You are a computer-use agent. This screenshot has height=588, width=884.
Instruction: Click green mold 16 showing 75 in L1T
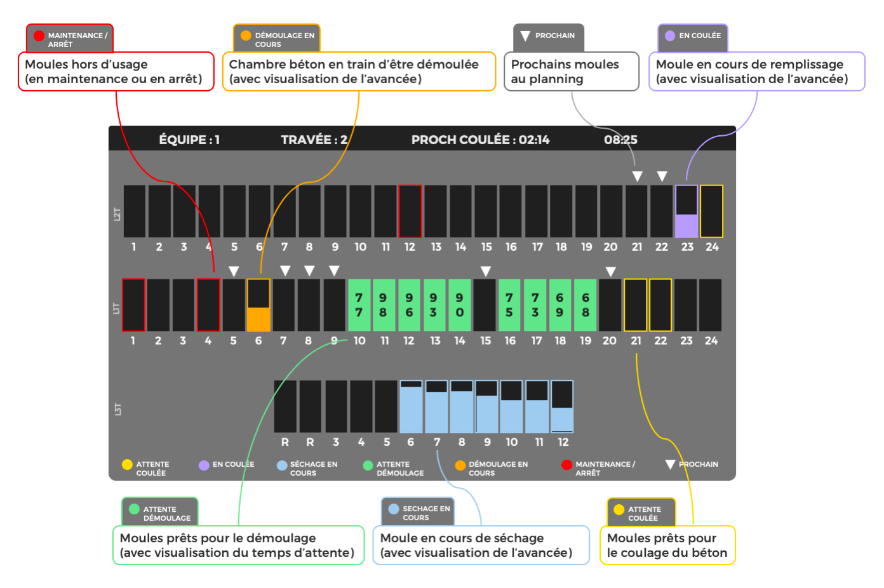point(510,305)
